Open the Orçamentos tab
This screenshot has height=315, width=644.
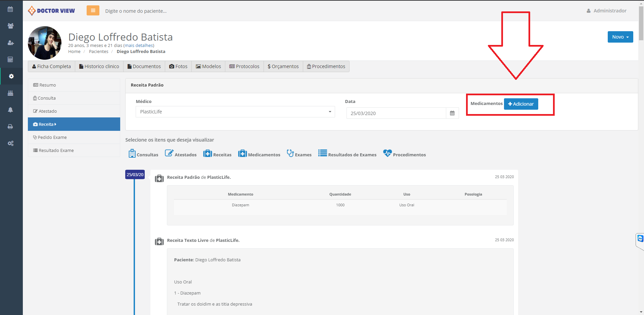(283, 66)
